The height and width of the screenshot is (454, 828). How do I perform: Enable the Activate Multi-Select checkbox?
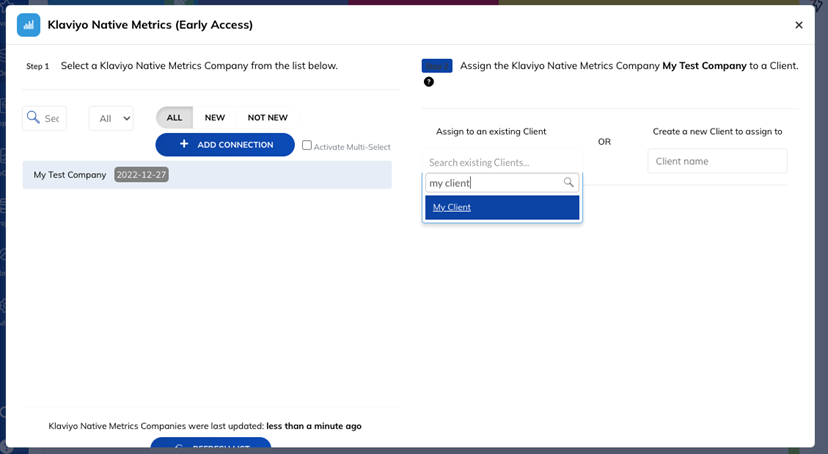pos(307,145)
